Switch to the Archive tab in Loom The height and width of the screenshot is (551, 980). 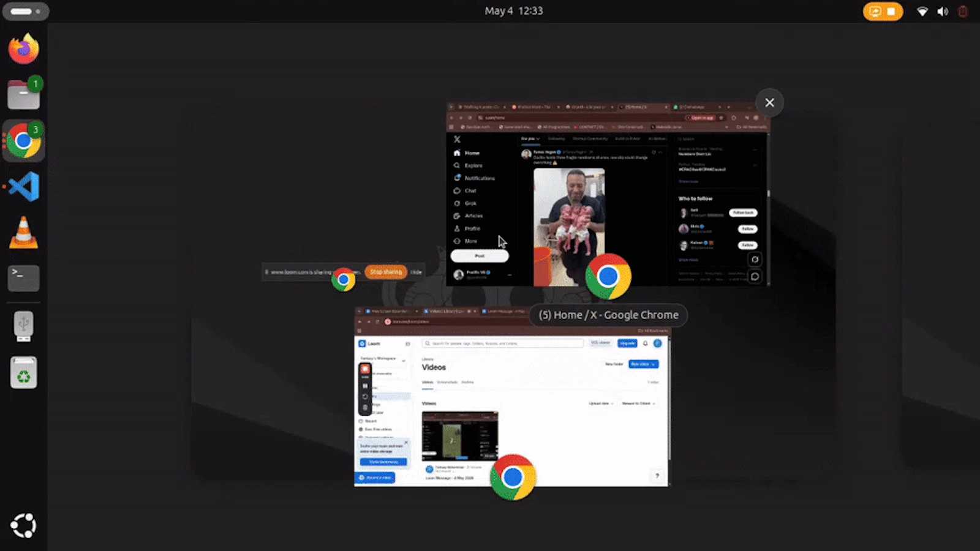[467, 382]
